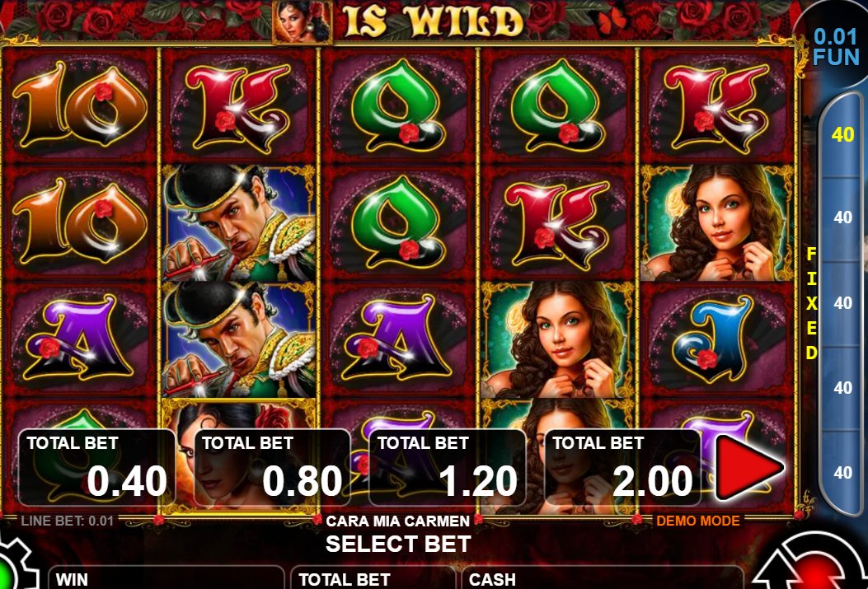Click the CASH display field
The width and height of the screenshot is (868, 589).
pyautogui.click(x=603, y=578)
